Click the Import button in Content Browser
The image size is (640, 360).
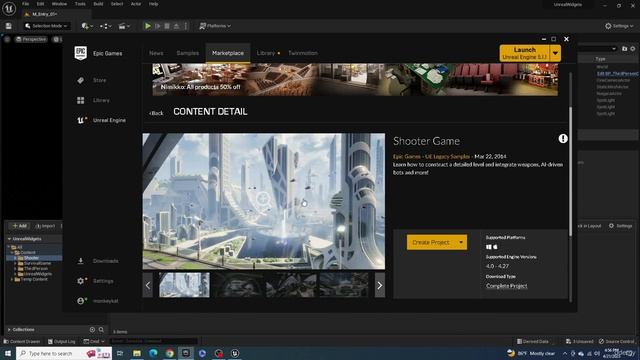tap(45, 226)
